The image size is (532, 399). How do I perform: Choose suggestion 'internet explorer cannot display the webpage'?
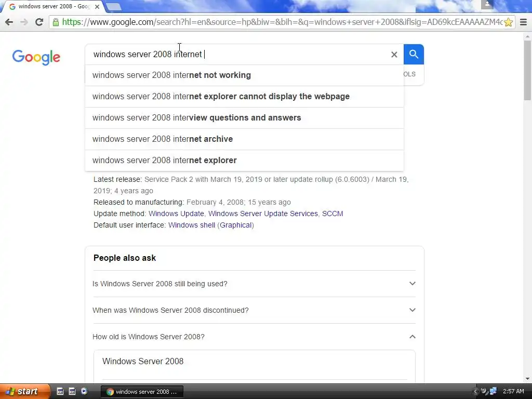point(244,97)
